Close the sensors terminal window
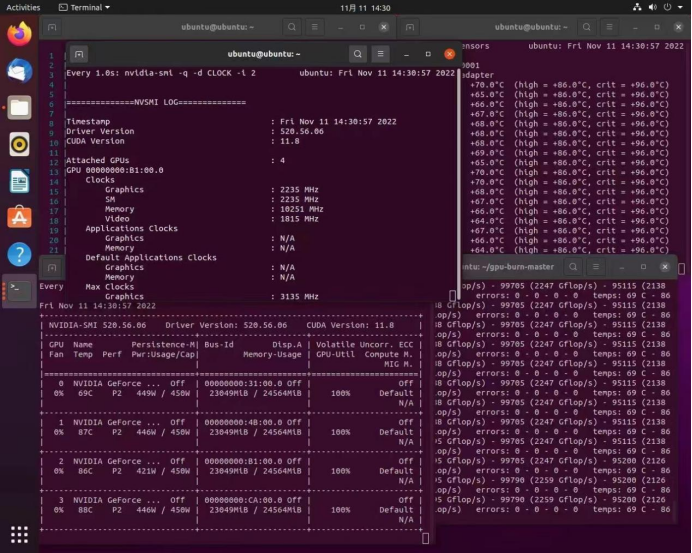 click(678, 27)
